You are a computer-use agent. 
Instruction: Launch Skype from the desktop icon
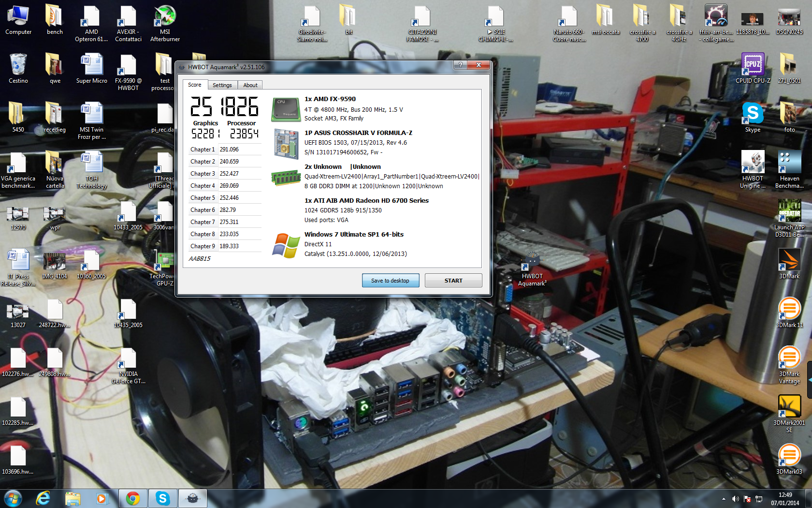(x=753, y=118)
